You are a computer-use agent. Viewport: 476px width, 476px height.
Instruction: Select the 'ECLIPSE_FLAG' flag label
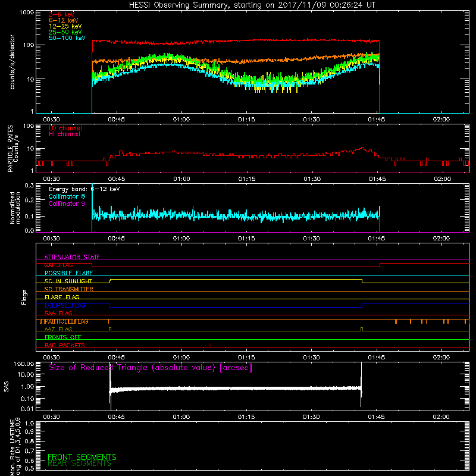click(65, 305)
